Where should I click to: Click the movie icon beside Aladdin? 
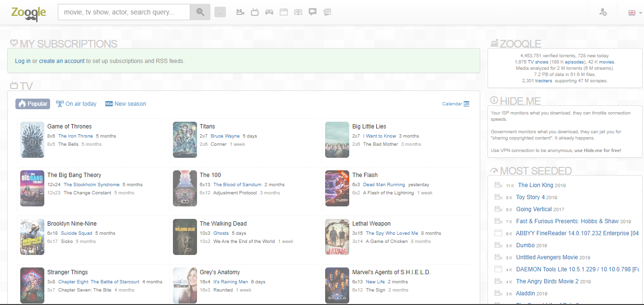point(498,293)
